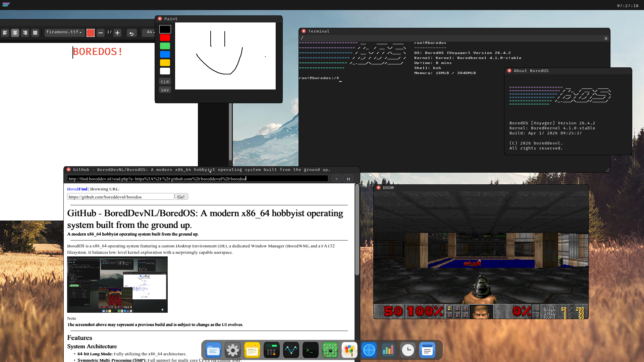Click the BOREDOS! text in the document
Screen dimensions: 644x362
click(x=98, y=52)
